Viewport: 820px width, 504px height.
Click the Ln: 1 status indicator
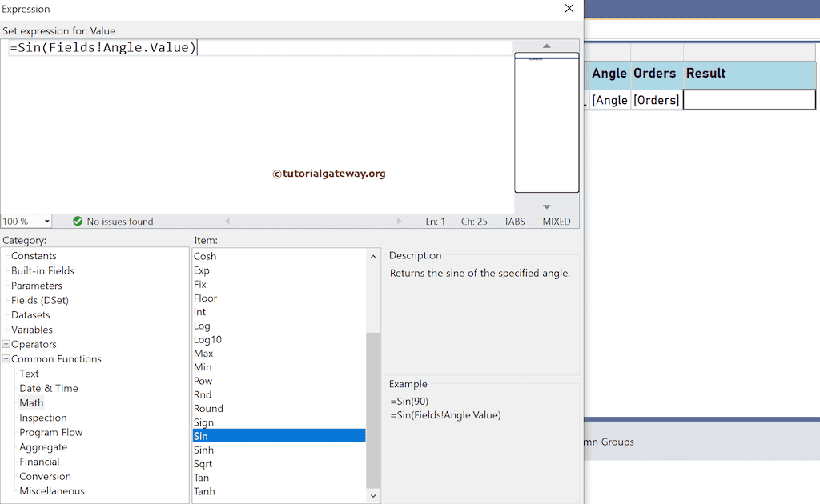[x=435, y=222]
